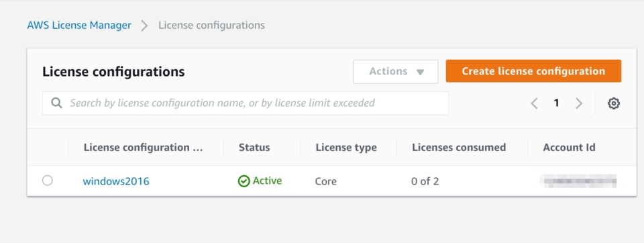Screen dimensions: 644x243
Task: Navigate to AWS License Manager breadcrumb
Action: (x=79, y=26)
